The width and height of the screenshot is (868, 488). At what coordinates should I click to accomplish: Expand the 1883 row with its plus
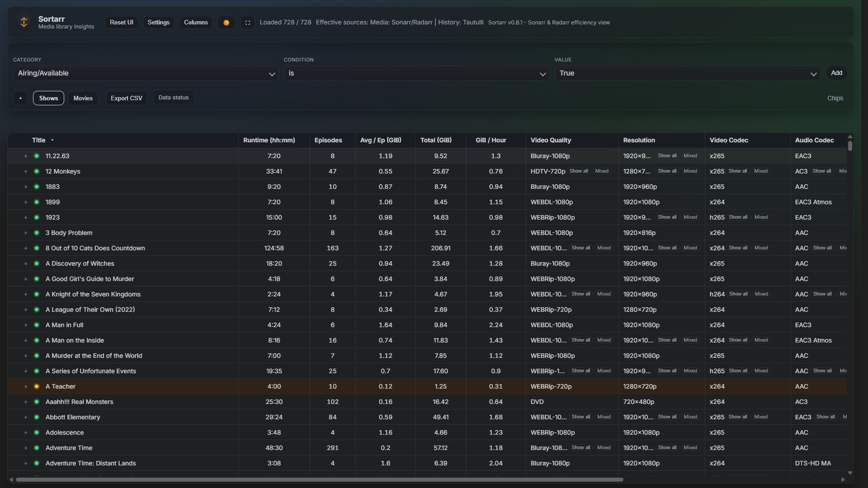pyautogui.click(x=26, y=187)
